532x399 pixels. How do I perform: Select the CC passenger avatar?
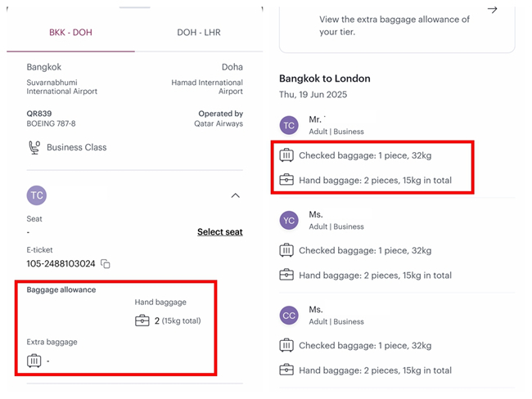click(289, 316)
